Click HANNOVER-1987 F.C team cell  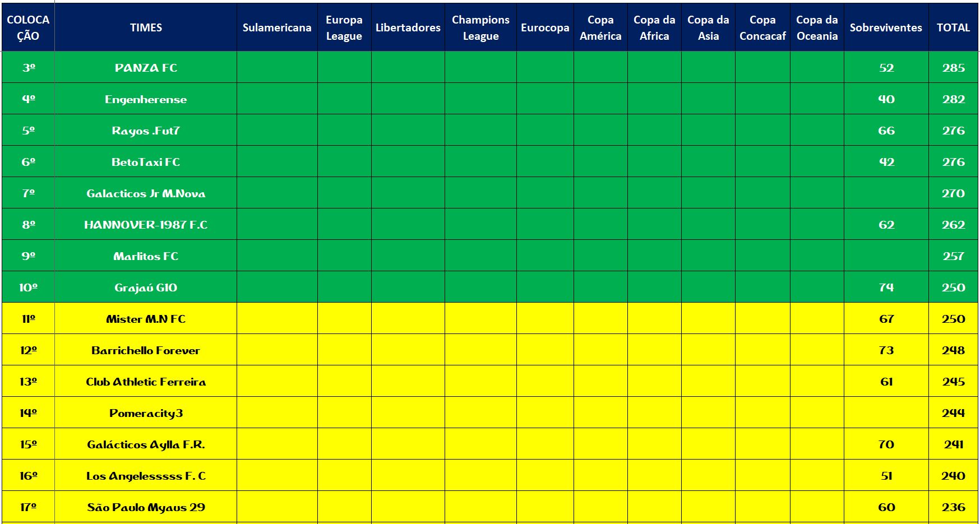(x=146, y=225)
